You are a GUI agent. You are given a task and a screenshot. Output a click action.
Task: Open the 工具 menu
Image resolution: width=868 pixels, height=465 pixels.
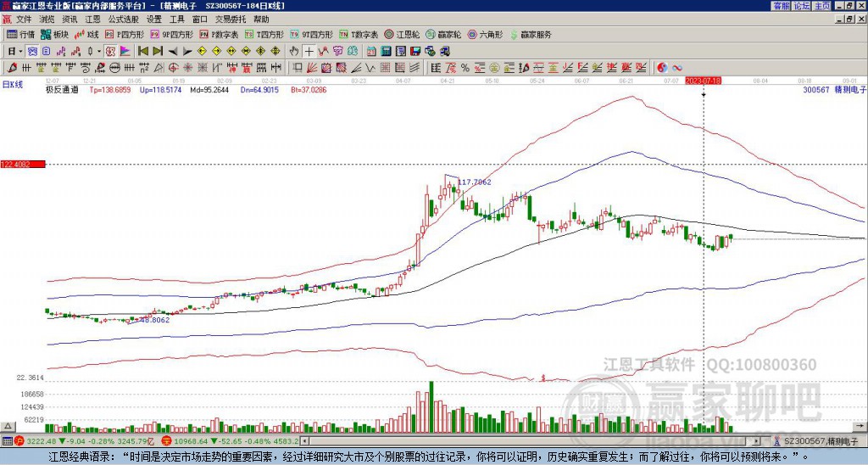176,20
